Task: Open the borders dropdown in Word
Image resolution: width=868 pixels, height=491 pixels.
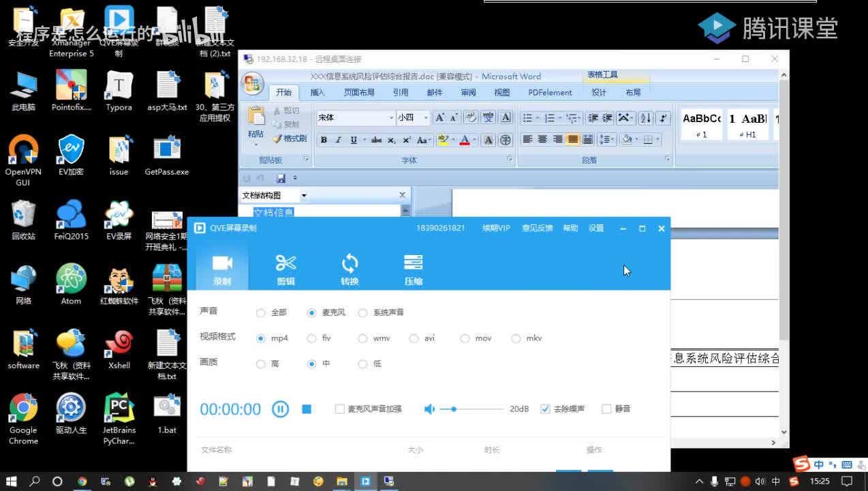Action: point(657,140)
